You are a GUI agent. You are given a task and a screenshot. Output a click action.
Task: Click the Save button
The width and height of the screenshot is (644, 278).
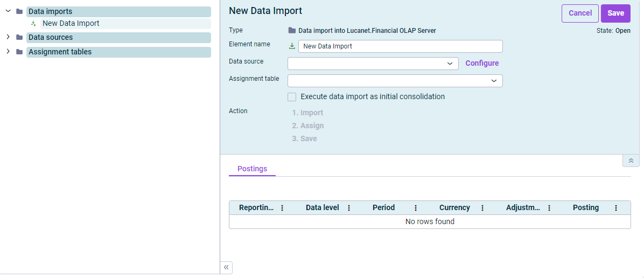615,13
